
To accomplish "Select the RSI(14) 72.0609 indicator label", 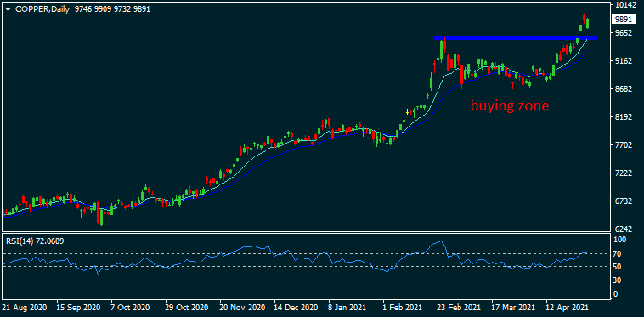I will click(x=35, y=241).
